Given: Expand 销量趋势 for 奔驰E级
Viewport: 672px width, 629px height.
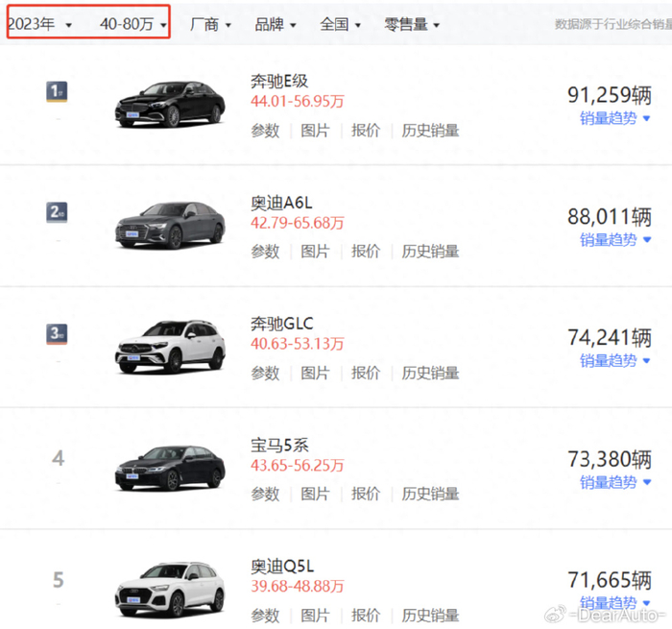Looking at the screenshot, I should pyautogui.click(x=615, y=119).
